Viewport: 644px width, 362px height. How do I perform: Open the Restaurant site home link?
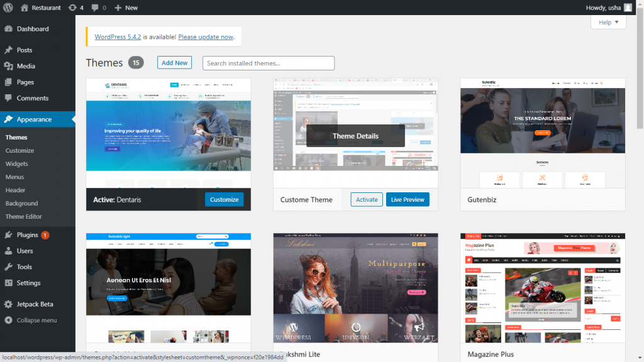click(41, 8)
